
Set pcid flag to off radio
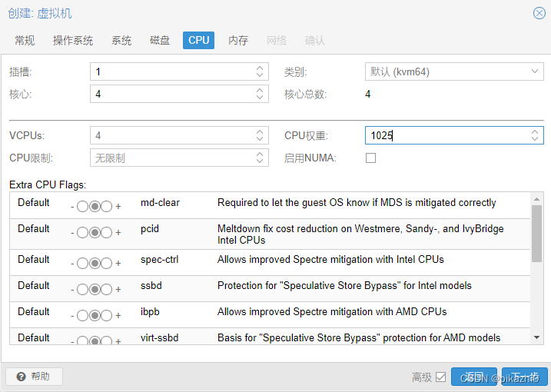pos(82,232)
